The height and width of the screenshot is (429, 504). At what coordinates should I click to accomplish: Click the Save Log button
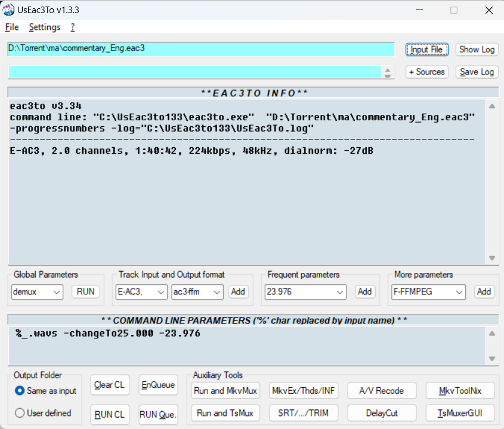[x=477, y=72]
